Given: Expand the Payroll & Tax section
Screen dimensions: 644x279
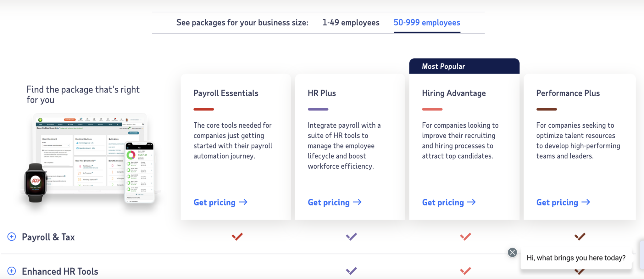Looking at the screenshot, I should coord(48,237).
